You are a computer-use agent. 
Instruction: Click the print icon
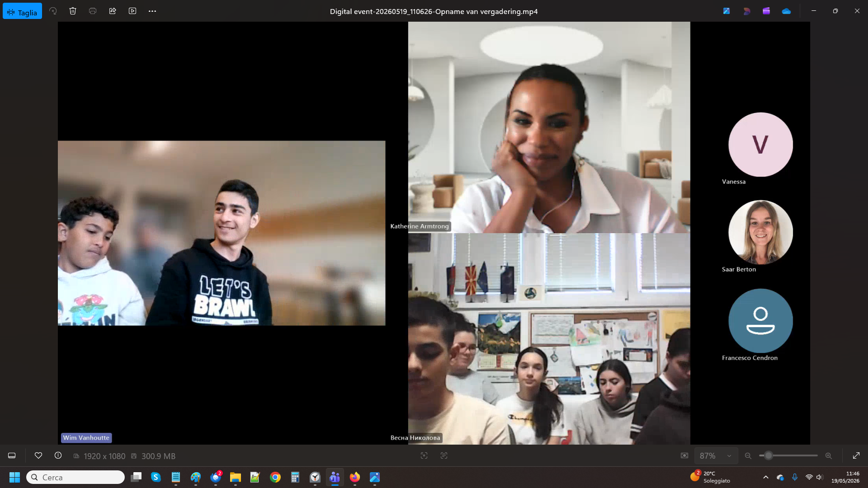(93, 11)
